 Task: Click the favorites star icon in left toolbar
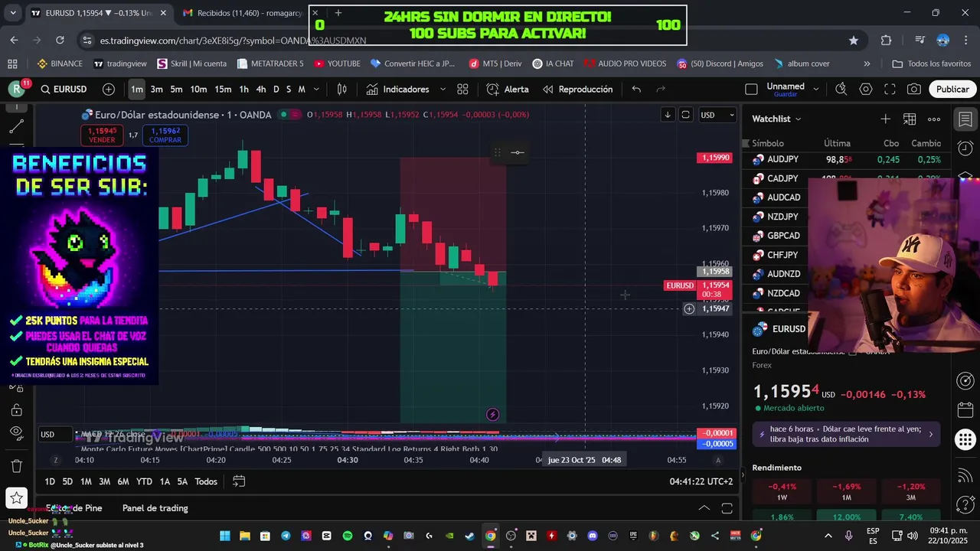[17, 498]
